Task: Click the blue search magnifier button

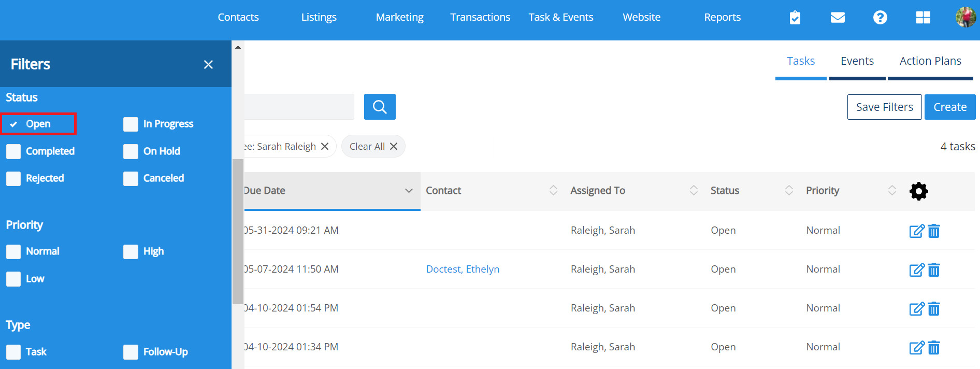Action: (x=380, y=107)
